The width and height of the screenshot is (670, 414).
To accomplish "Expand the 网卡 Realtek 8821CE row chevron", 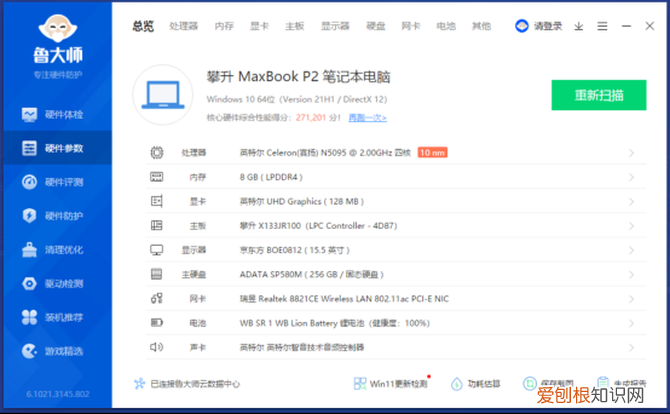I will [631, 299].
